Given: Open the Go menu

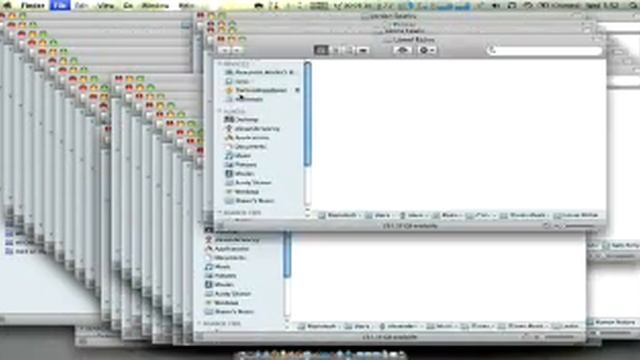Looking at the screenshot, I should 128,5.
